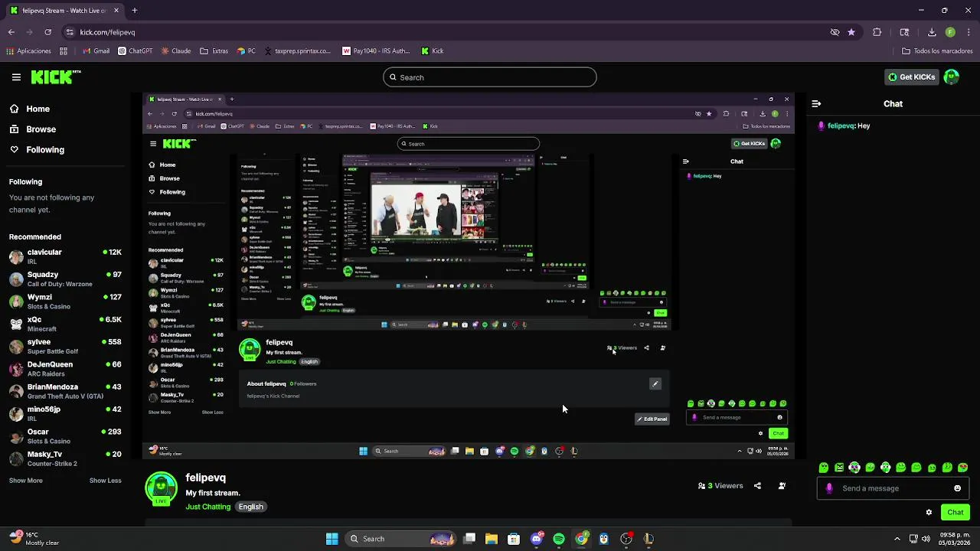
Task: Open Spotify from the taskbar
Action: pos(559,539)
